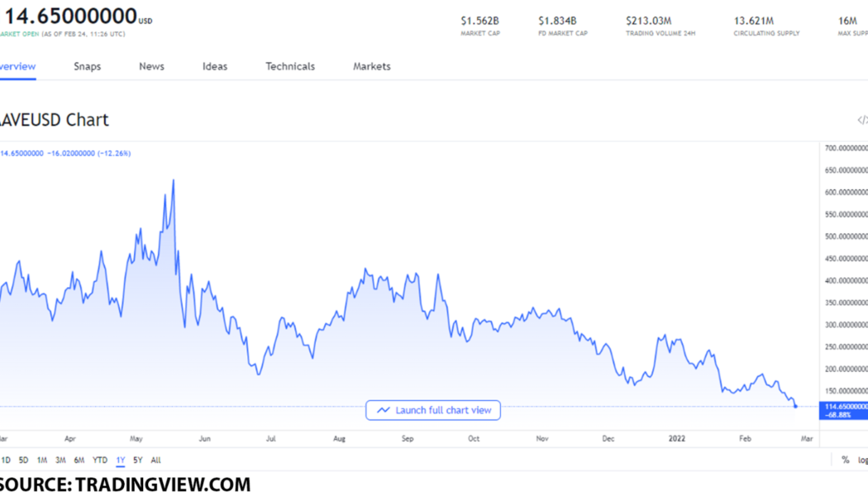This screenshot has height=496, width=868.
Task: Click the percentage scale icon
Action: [845, 460]
